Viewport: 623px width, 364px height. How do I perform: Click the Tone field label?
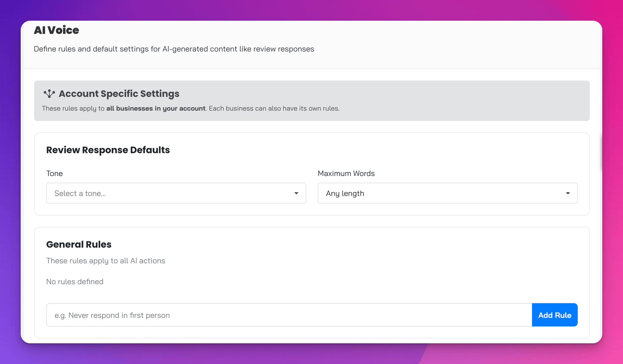(x=54, y=173)
